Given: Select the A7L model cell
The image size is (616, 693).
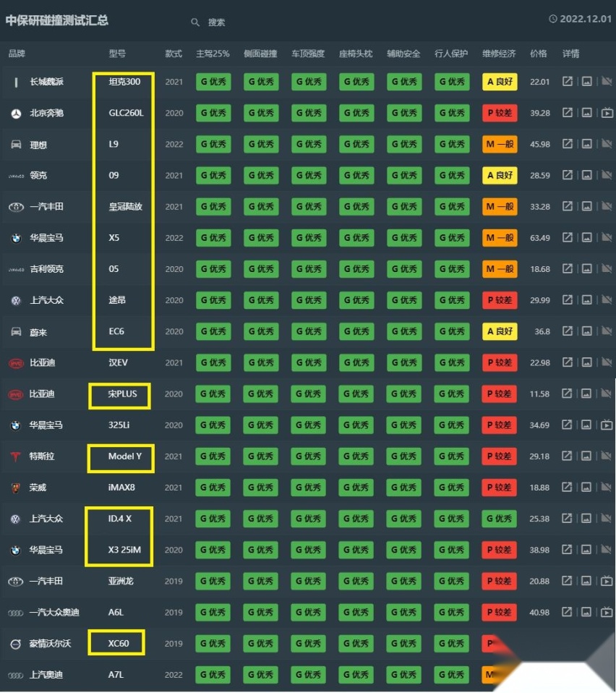Looking at the screenshot, I should point(116,674).
